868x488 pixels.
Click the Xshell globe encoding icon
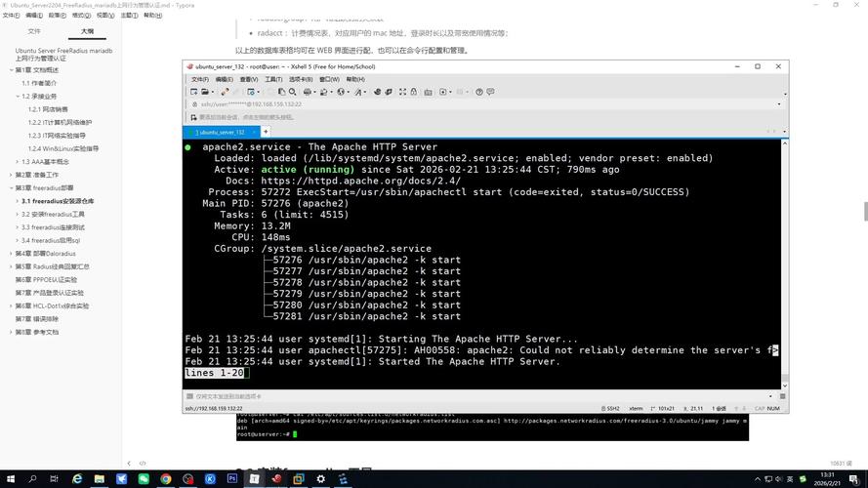(341, 92)
